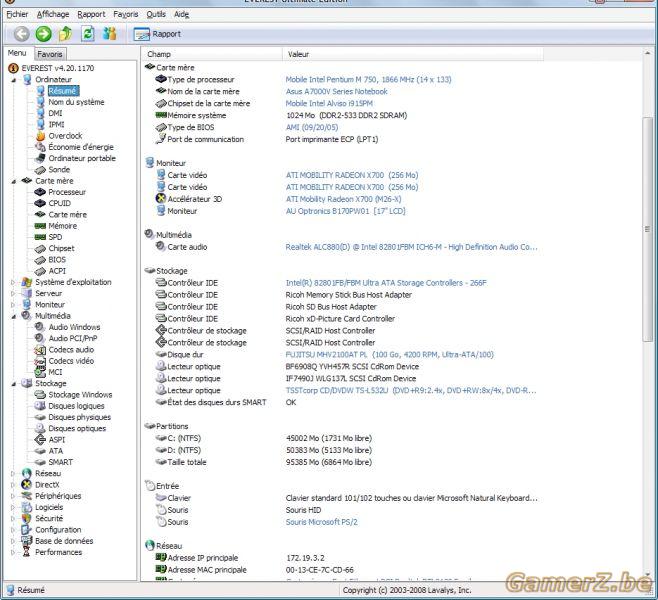Click the ASPI icon in tree
Image resolution: width=658 pixels, height=600 pixels.
coord(40,440)
